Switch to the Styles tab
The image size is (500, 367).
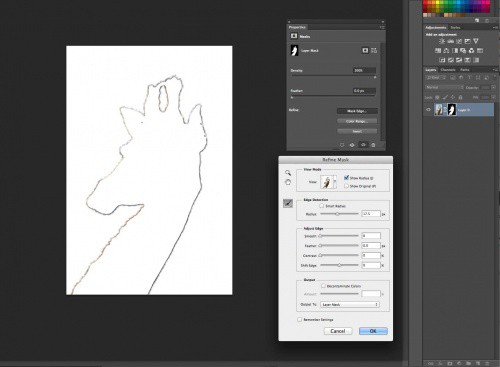click(x=455, y=28)
